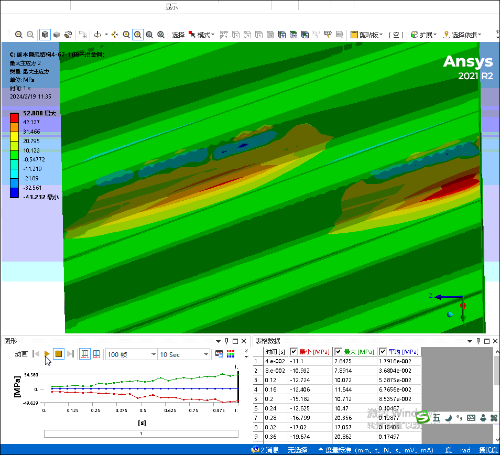500x455 pixels.
Task: Select the distributed frames mode icon
Action: (x=85, y=354)
